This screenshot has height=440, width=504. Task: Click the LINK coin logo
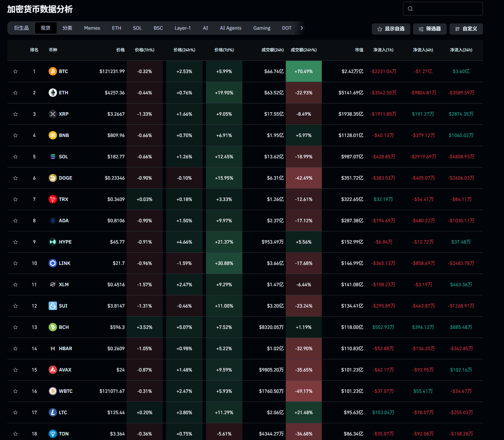click(53, 263)
